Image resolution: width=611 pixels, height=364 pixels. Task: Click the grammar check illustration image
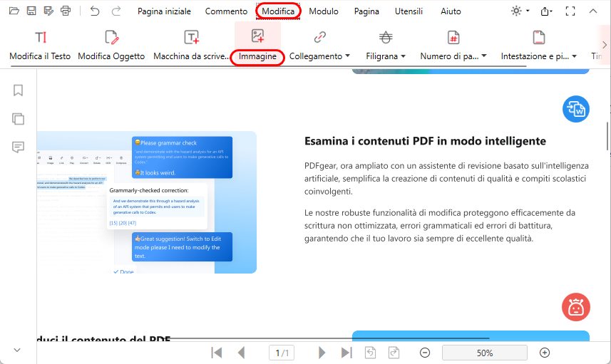pos(147,202)
